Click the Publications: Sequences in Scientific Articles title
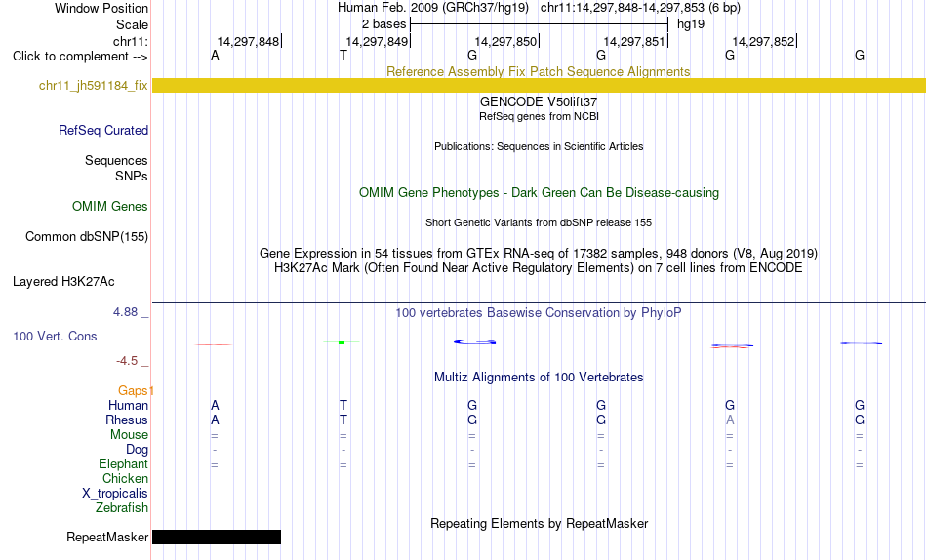 click(539, 146)
